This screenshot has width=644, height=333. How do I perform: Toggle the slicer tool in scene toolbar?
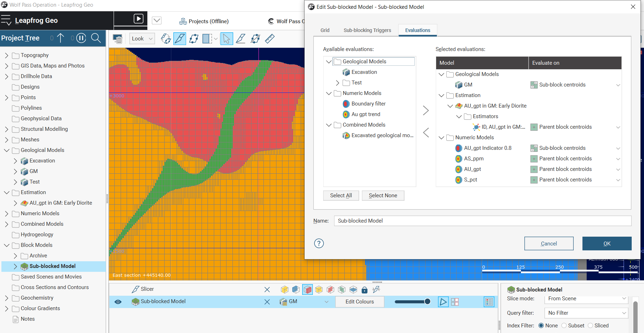pyautogui.click(x=180, y=39)
